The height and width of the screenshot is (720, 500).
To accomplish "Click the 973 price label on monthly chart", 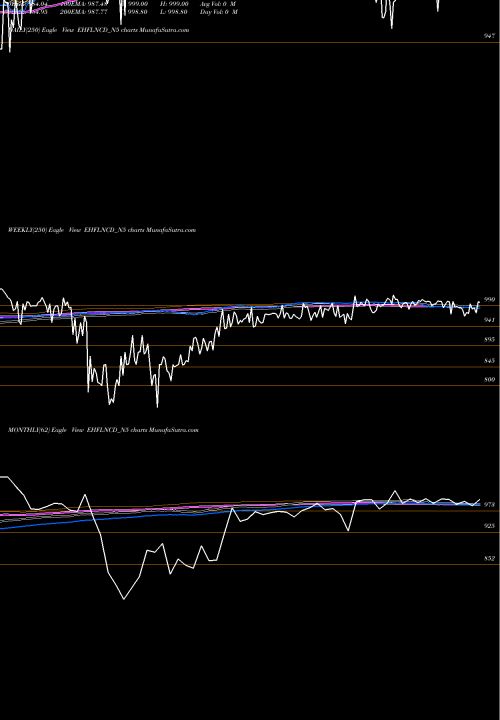I will (489, 505).
